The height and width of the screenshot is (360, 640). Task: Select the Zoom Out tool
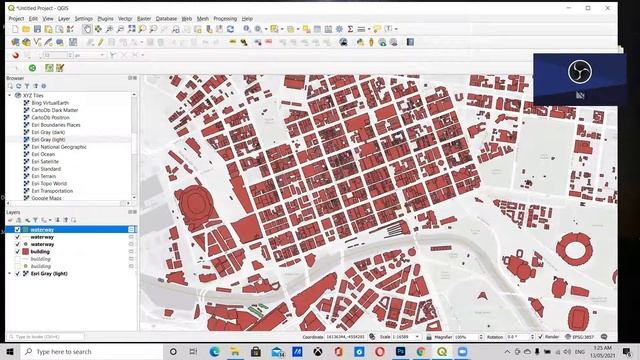[120, 29]
